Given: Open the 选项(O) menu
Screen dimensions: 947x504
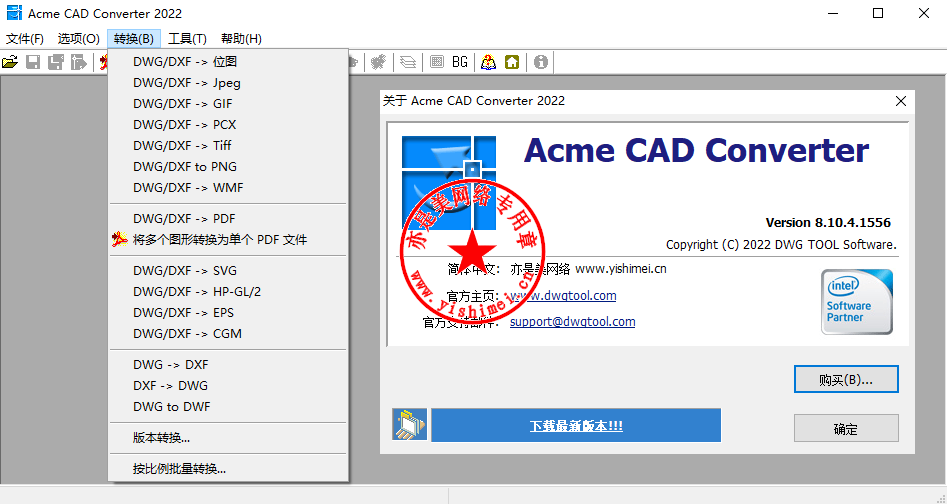Looking at the screenshot, I should 79,39.
